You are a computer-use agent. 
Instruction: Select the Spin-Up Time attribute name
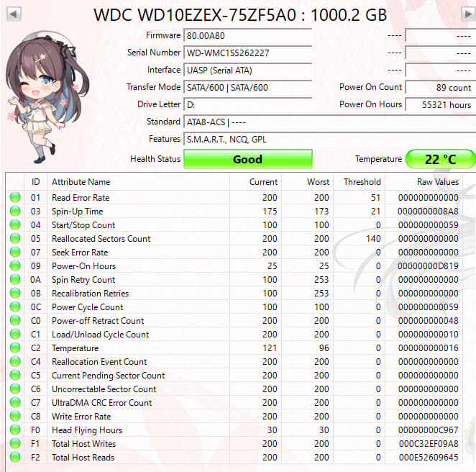(78, 211)
